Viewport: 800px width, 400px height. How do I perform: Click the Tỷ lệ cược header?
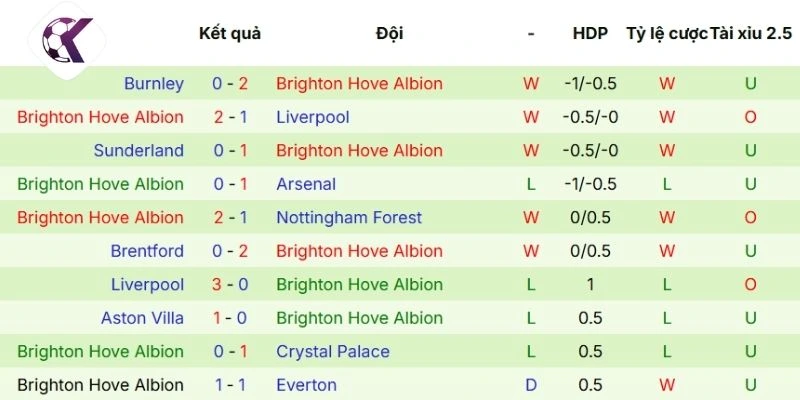coord(666,33)
